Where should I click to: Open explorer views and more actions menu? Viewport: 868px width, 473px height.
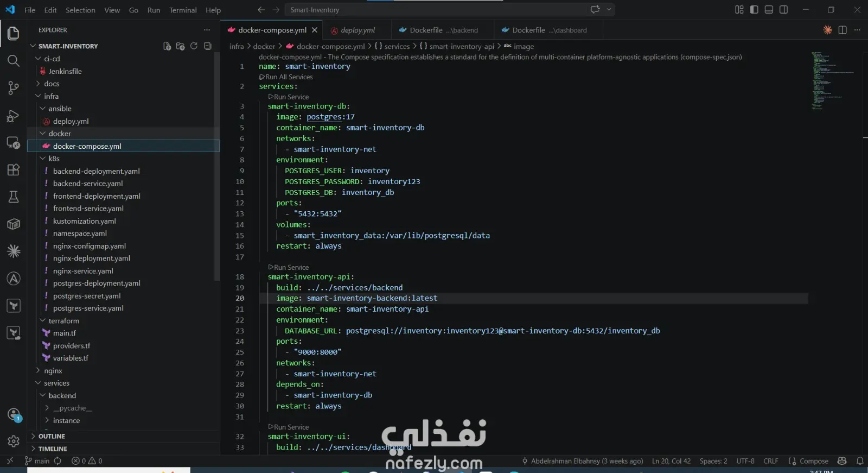coord(207,30)
